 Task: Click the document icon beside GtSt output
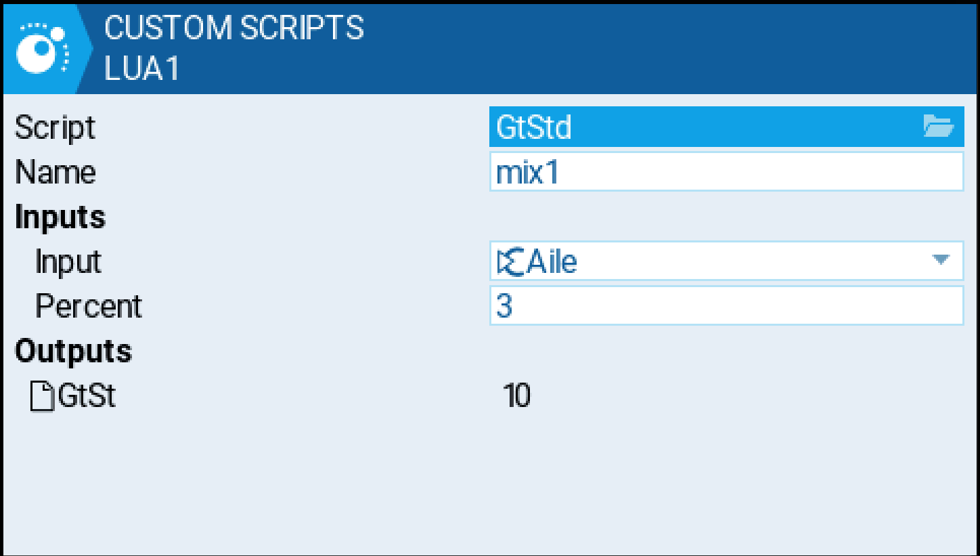tap(42, 396)
